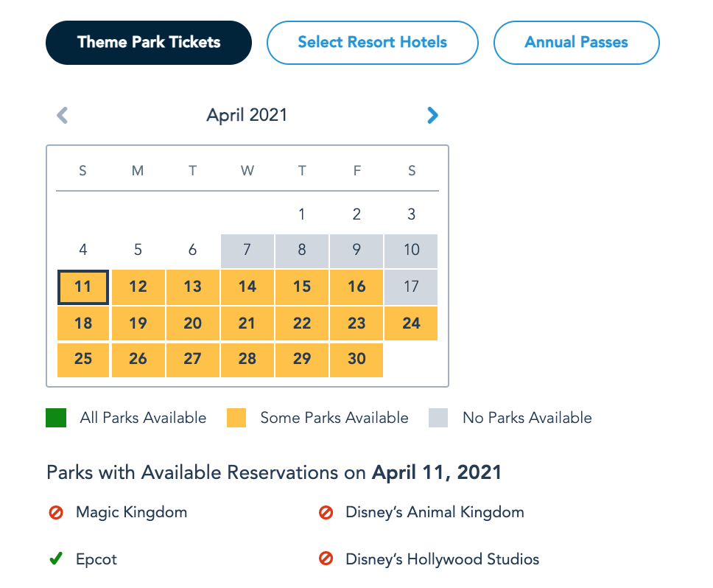Click Magic Kingdom unavailable icon
The image size is (713, 588).
click(x=56, y=512)
